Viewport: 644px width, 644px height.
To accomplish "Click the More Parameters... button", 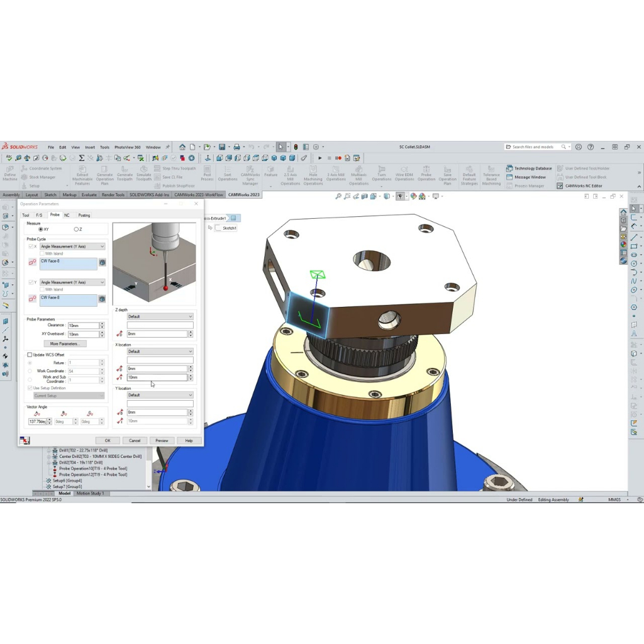I will tap(65, 344).
